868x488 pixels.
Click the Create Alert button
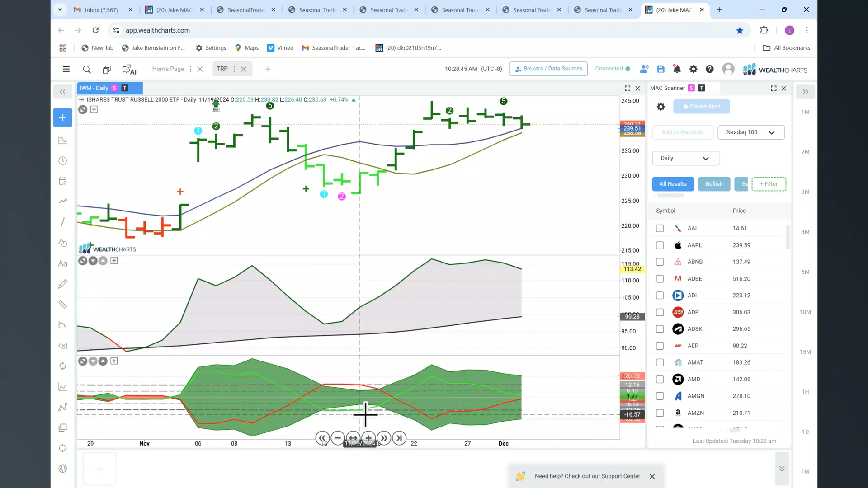coord(701,107)
